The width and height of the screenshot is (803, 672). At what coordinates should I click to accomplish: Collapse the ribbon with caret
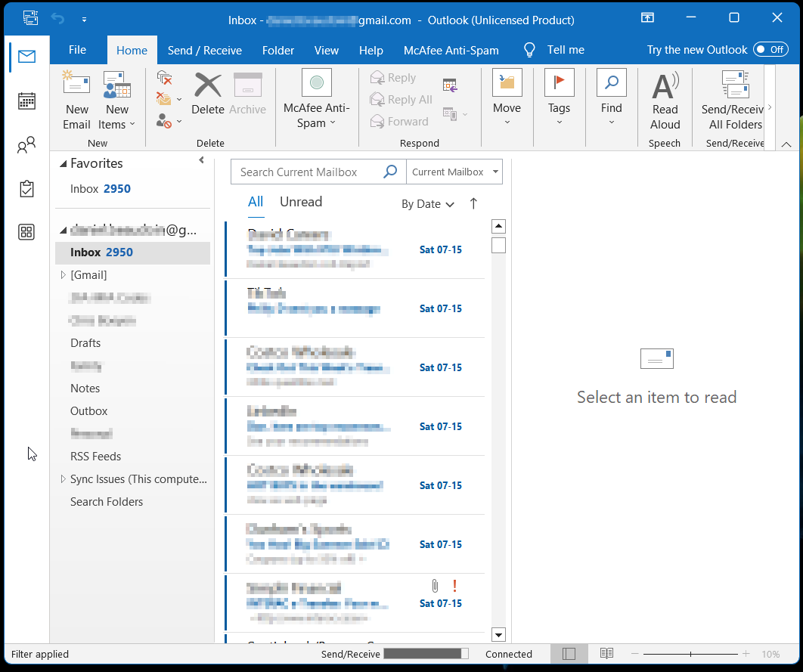(x=786, y=144)
